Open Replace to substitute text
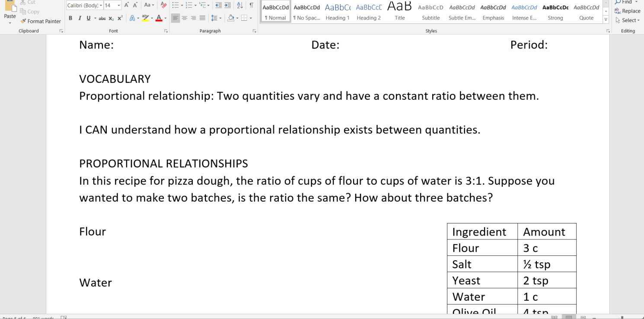644x319 pixels. (x=627, y=11)
